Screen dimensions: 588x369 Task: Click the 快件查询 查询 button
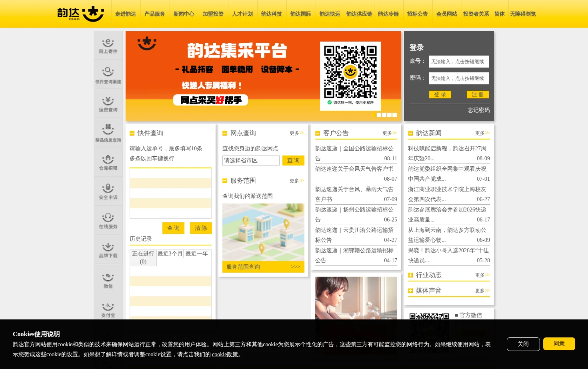(173, 228)
